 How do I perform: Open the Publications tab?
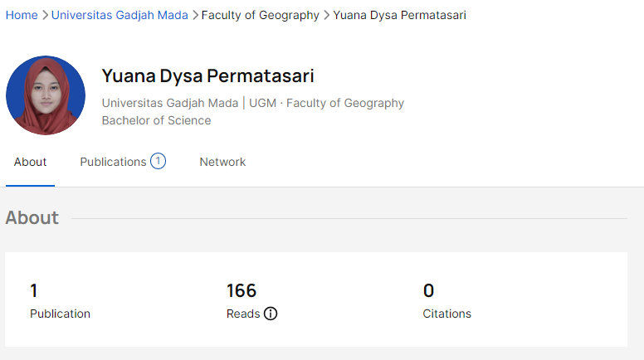tap(113, 162)
